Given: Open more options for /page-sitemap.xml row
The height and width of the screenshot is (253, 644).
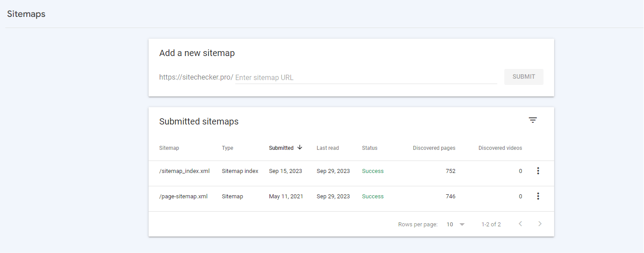Looking at the screenshot, I should point(538,196).
